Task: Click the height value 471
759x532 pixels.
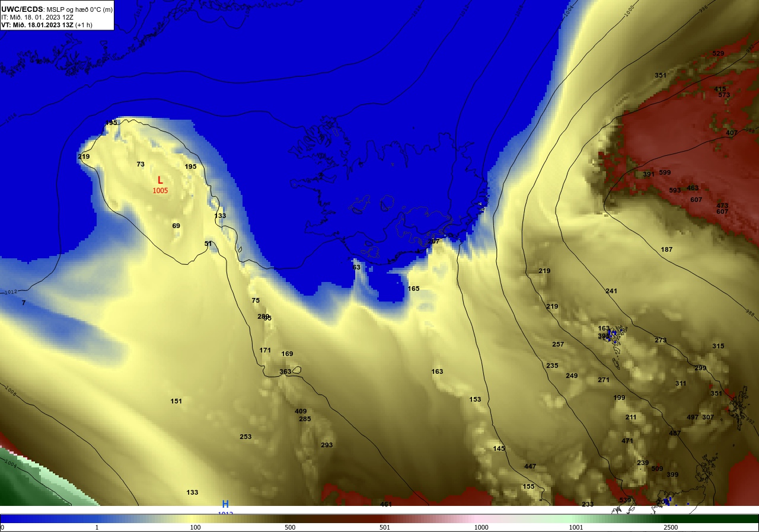Action: pyautogui.click(x=627, y=441)
